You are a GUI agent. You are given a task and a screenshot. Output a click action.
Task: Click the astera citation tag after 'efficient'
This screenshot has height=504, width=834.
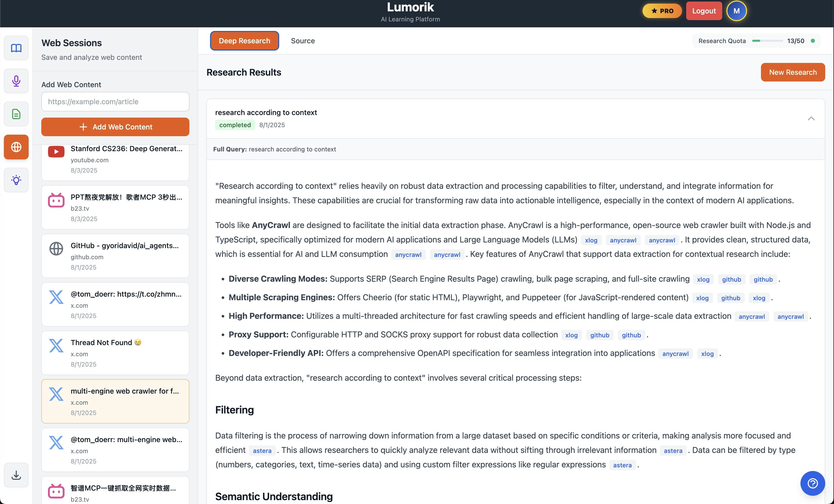pyautogui.click(x=262, y=451)
